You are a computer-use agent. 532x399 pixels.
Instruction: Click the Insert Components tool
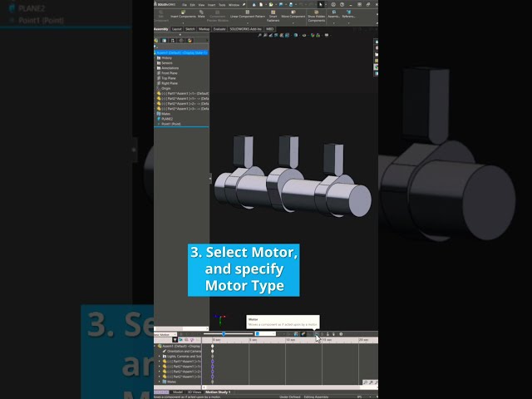(x=183, y=14)
